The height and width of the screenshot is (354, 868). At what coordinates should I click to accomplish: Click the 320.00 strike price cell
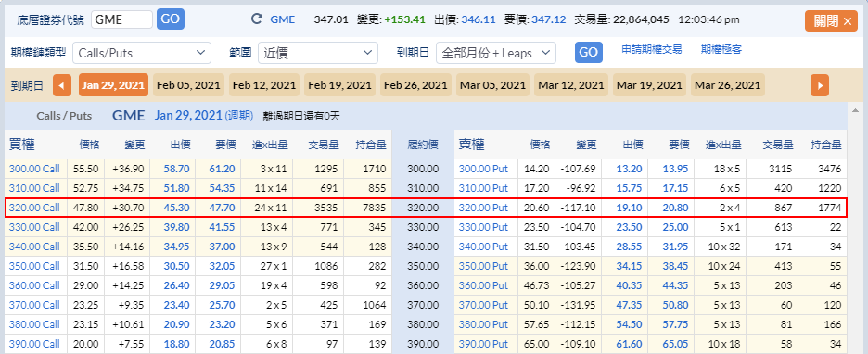423,208
